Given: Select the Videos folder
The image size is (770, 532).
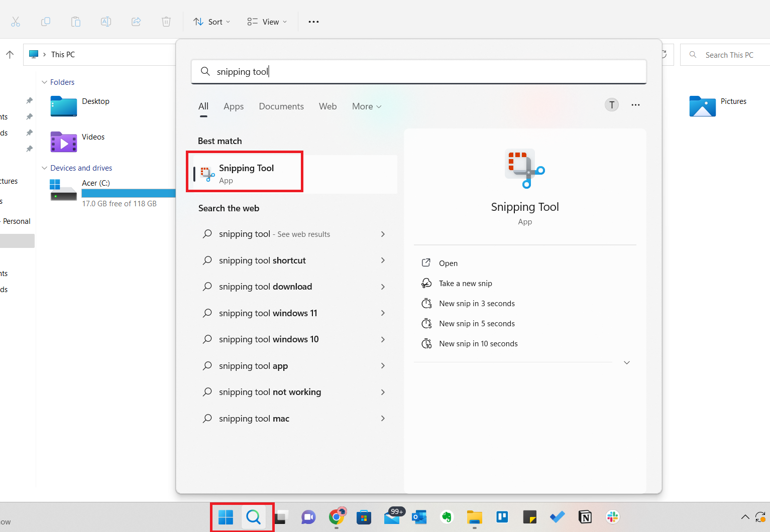Looking at the screenshot, I should (x=78, y=142).
